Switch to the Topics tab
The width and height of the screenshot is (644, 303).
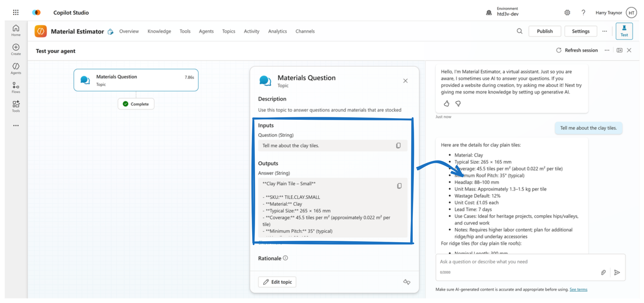click(229, 31)
